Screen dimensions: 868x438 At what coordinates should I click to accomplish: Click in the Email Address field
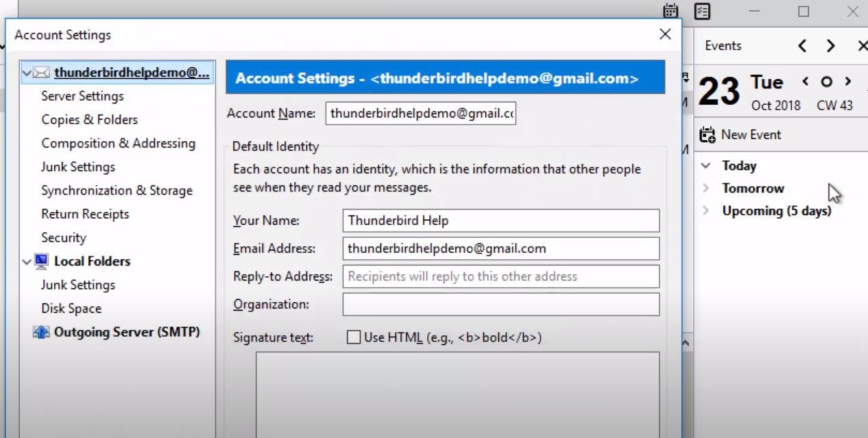pyautogui.click(x=501, y=249)
